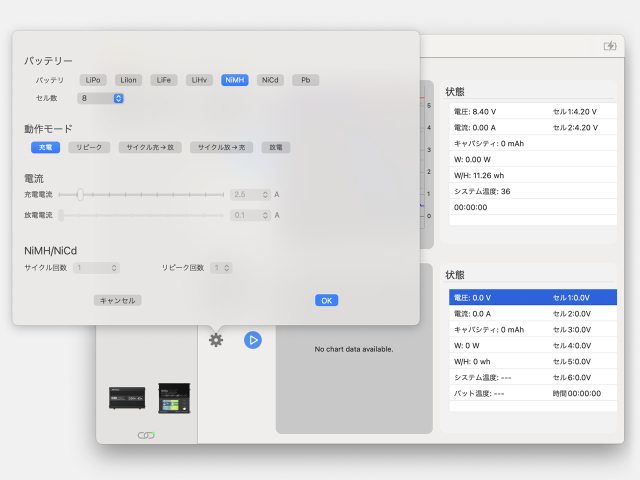The width and height of the screenshot is (640, 480).
Task: Select Pb battery type
Action: [x=305, y=80]
